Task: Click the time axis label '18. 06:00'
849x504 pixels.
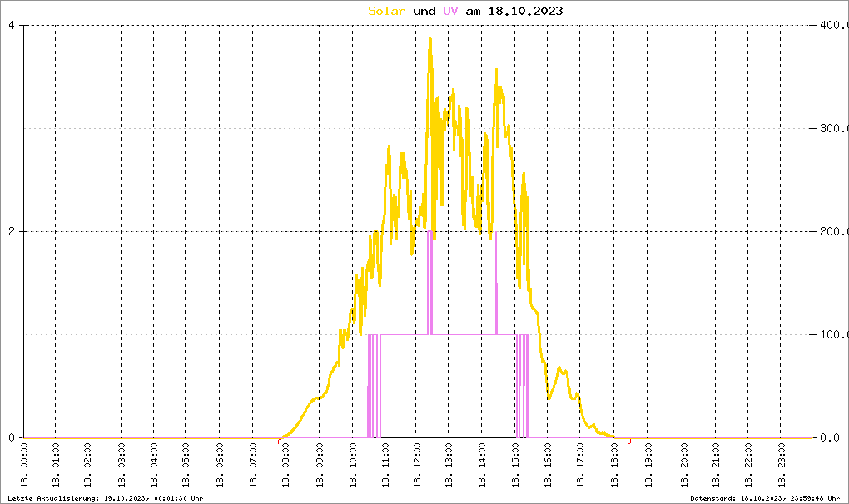Action: (220, 465)
